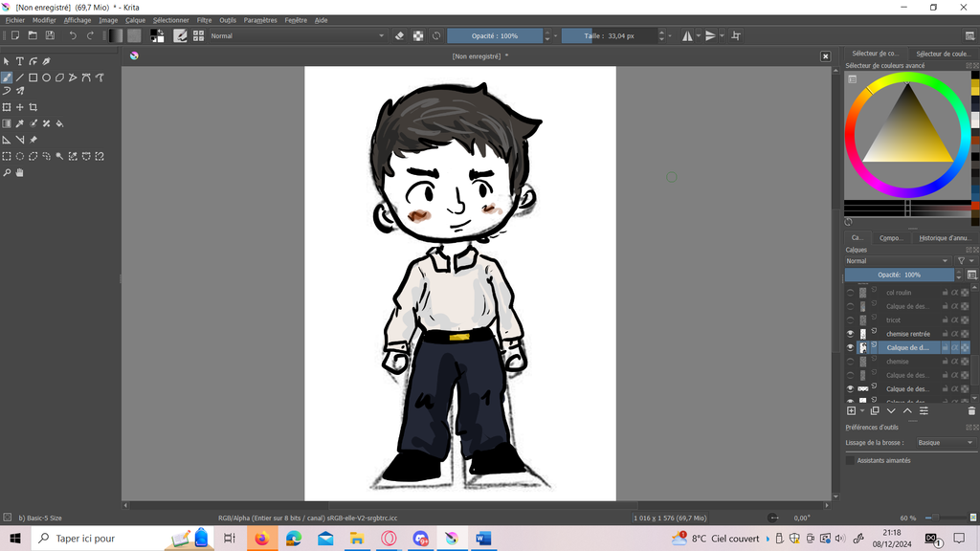Viewport: 980px width, 551px height.
Task: Delete the selected layer with trash icon
Action: [971, 410]
